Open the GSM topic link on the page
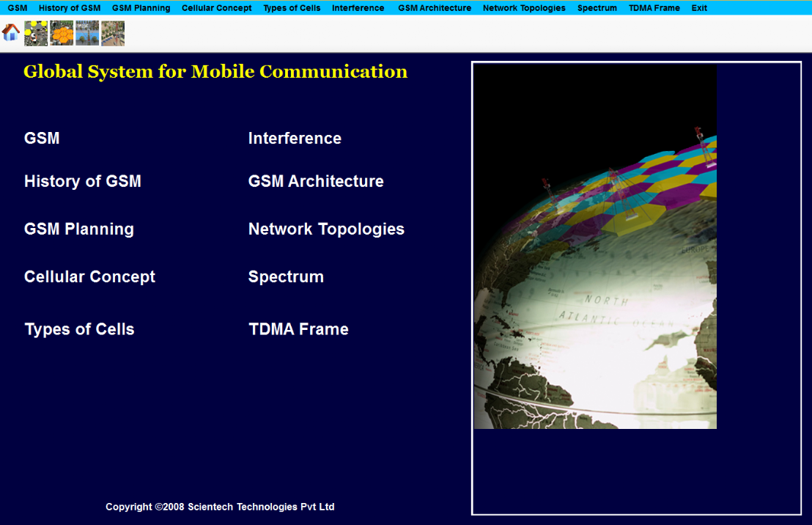This screenshot has width=812, height=525. pos(42,139)
